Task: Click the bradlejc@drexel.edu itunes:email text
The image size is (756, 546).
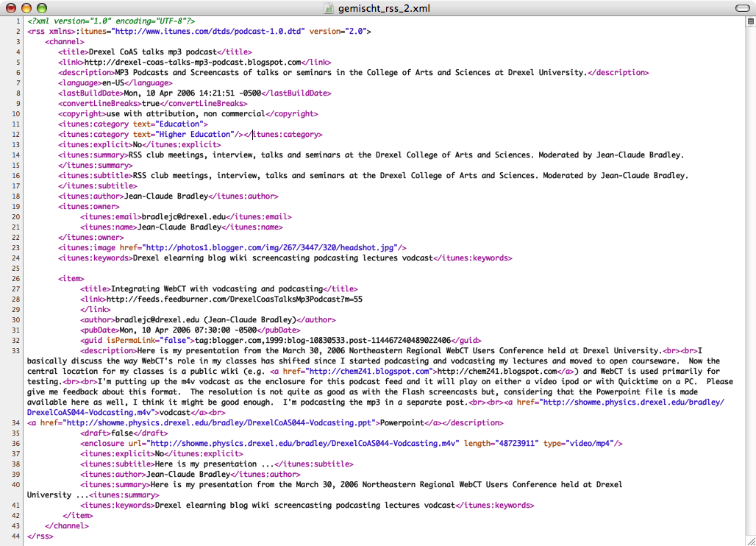Action: click(x=182, y=217)
